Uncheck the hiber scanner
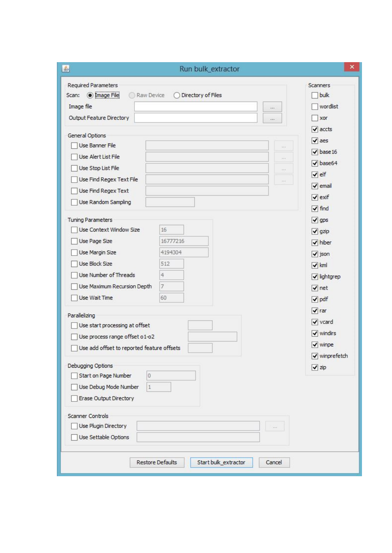This screenshot has width=392, height=553. (315, 243)
